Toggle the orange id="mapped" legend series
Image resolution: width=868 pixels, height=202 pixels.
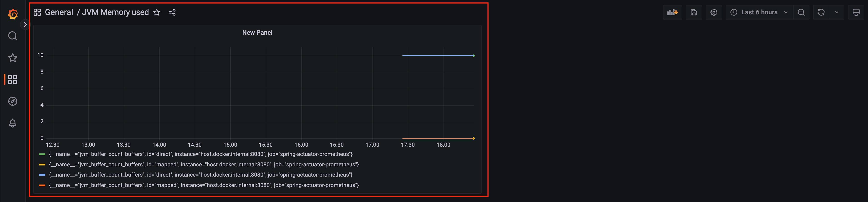(204, 185)
